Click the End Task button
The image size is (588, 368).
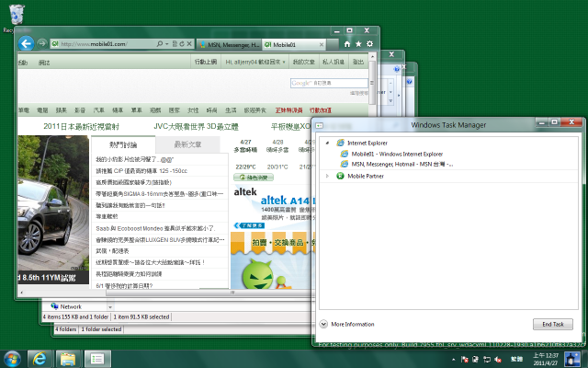(553, 324)
